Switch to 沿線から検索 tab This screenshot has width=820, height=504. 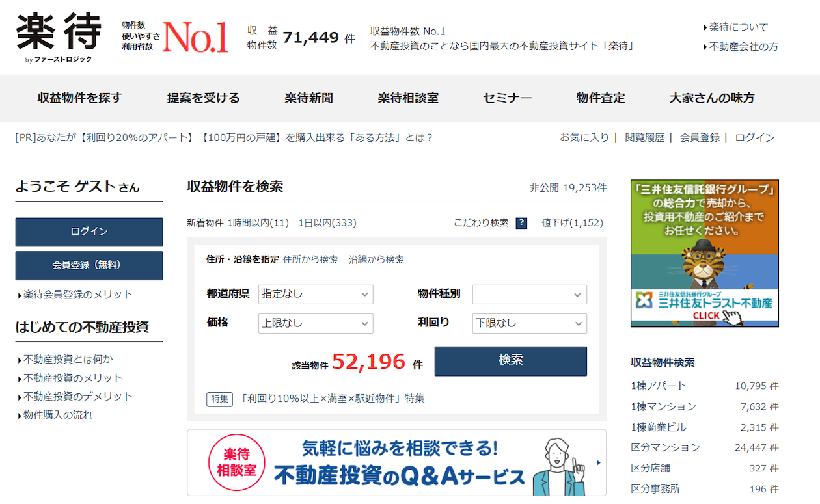point(376,259)
